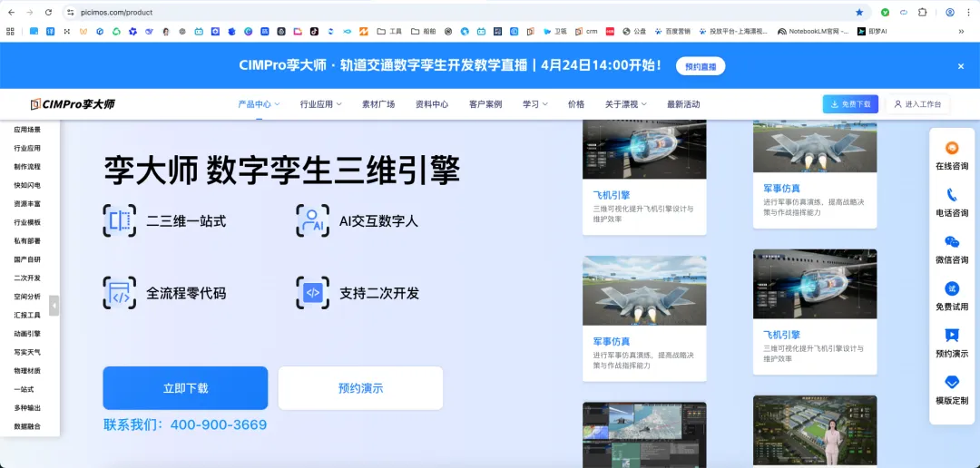Open the 最新活动 nav item
This screenshot has height=468, width=980.
[683, 104]
